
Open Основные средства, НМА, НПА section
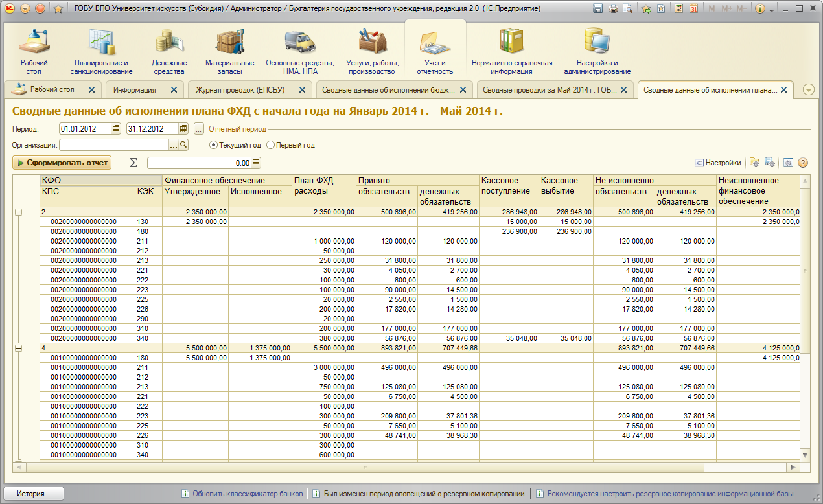click(x=300, y=52)
